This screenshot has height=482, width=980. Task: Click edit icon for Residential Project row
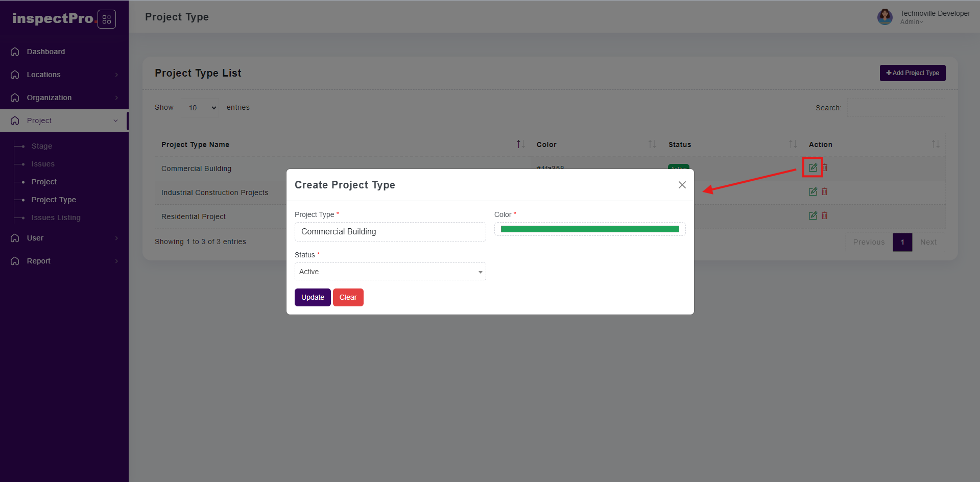812,215
